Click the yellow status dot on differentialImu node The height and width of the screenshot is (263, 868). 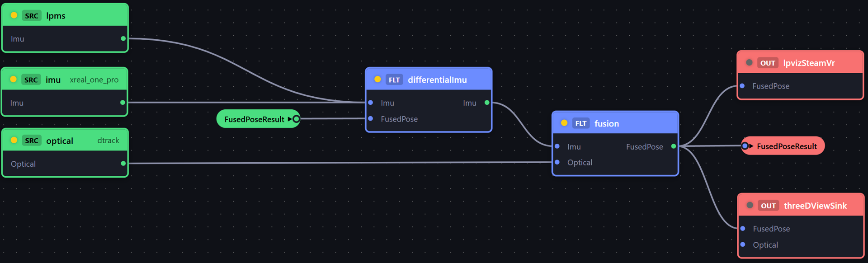coord(377,80)
